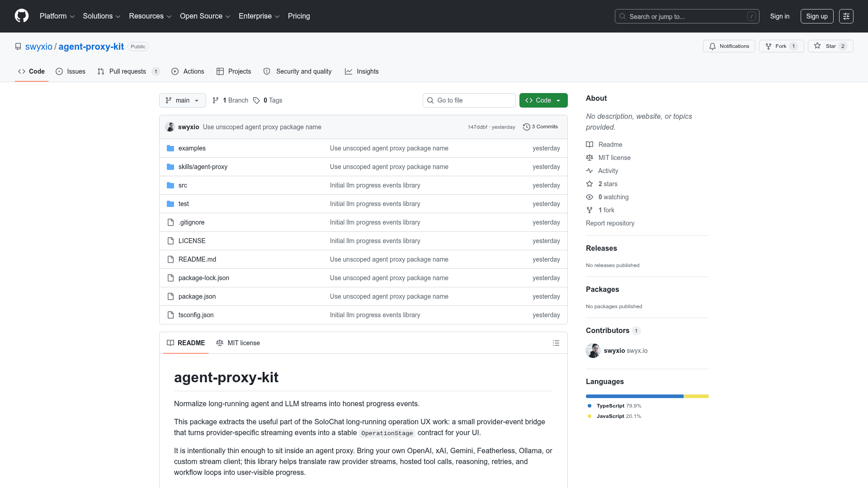This screenshot has width=868, height=488.
Task: Open the 0 Tags link
Action: (x=268, y=100)
